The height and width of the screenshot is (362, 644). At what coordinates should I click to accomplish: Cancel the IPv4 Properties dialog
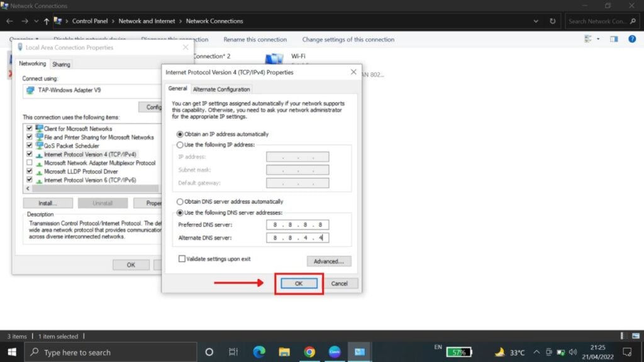pyautogui.click(x=339, y=283)
